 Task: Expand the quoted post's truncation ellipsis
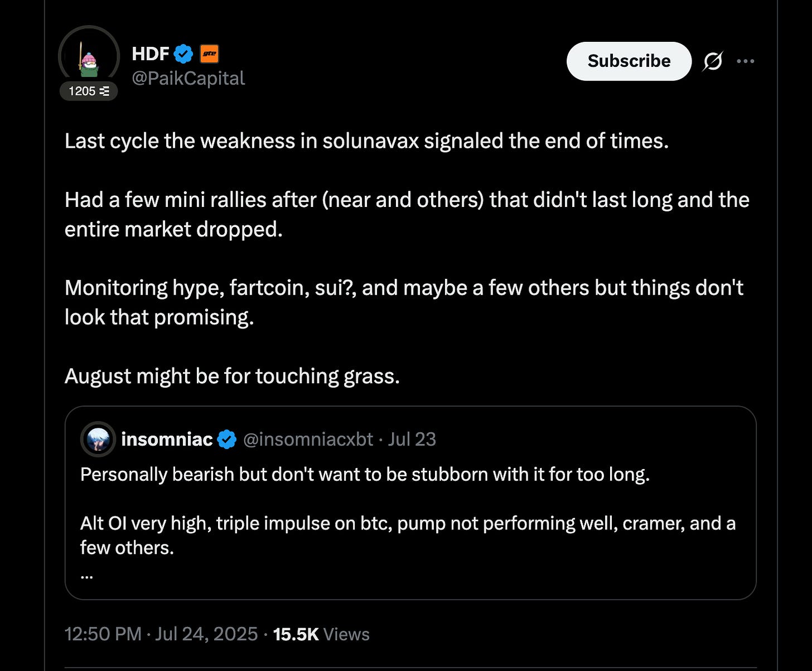(x=86, y=575)
